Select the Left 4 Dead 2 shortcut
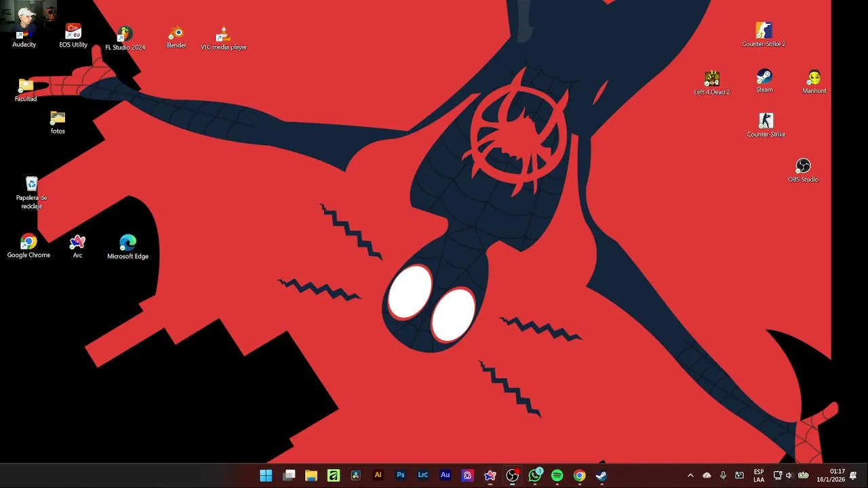This screenshot has height=488, width=868. click(712, 83)
